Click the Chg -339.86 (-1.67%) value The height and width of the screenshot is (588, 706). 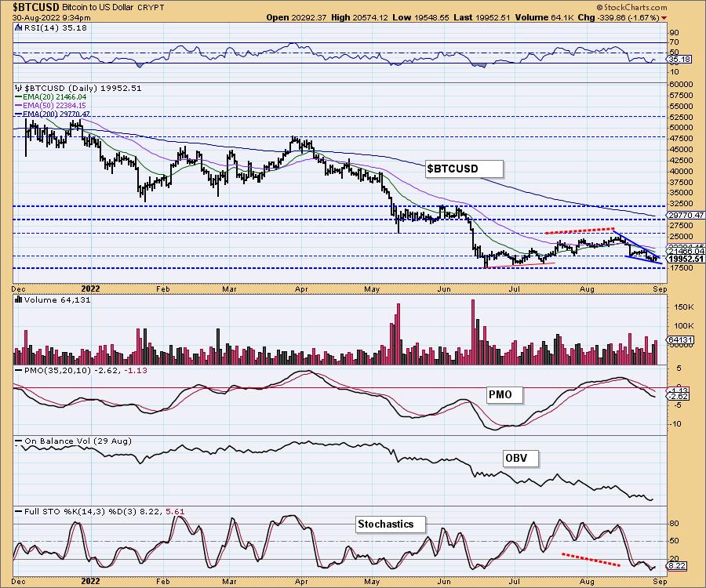pyautogui.click(x=618, y=17)
